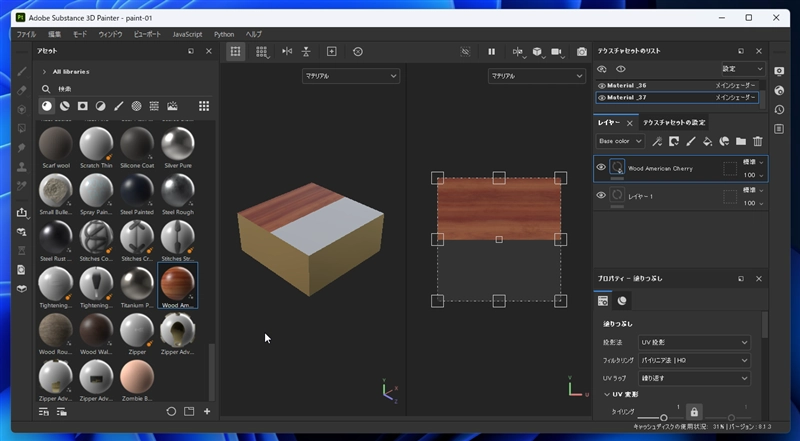Select the Material _36 texture set row
This screenshot has width=800, height=441.
point(677,86)
